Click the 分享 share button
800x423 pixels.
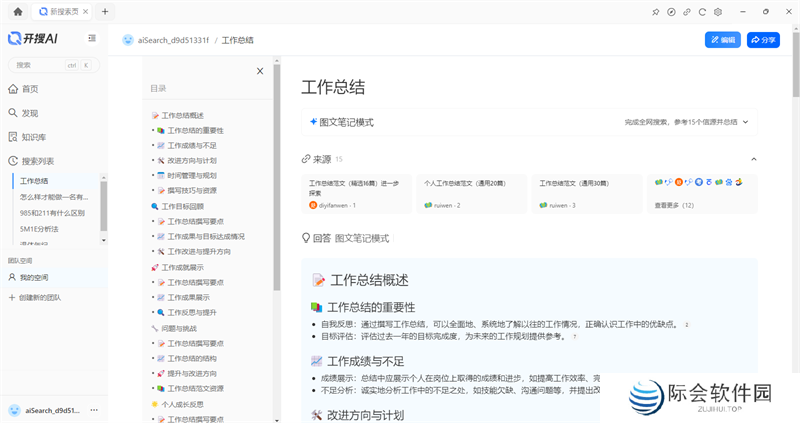762,40
